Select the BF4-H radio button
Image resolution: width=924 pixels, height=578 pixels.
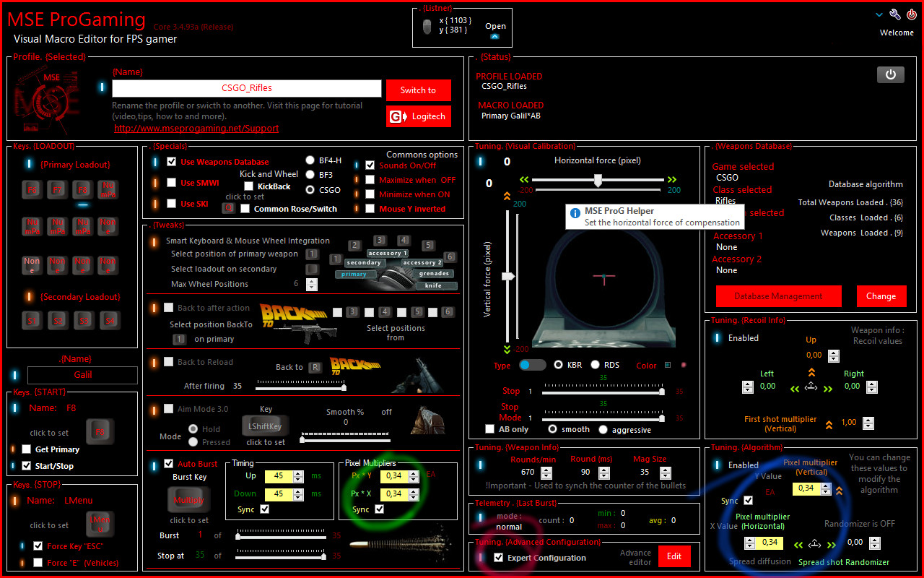click(310, 160)
